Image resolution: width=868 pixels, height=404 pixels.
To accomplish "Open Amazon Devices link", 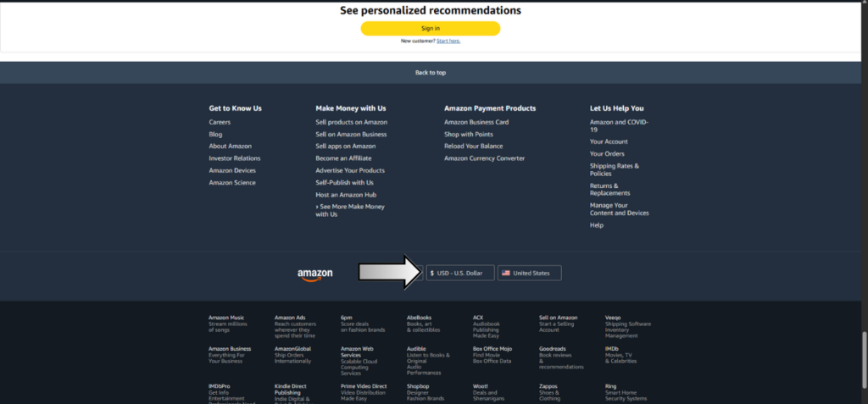I will (232, 170).
